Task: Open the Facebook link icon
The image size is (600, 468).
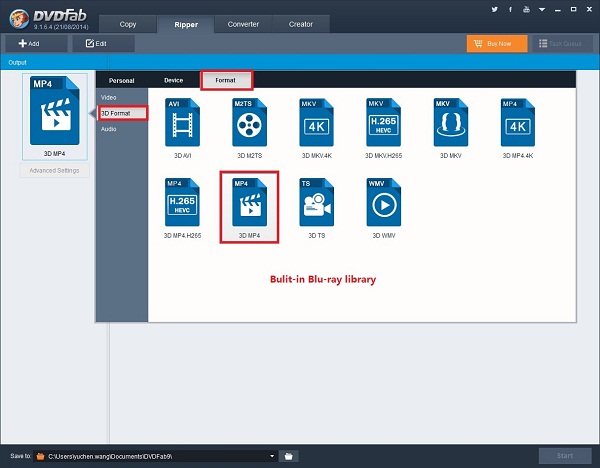Action: (x=510, y=9)
